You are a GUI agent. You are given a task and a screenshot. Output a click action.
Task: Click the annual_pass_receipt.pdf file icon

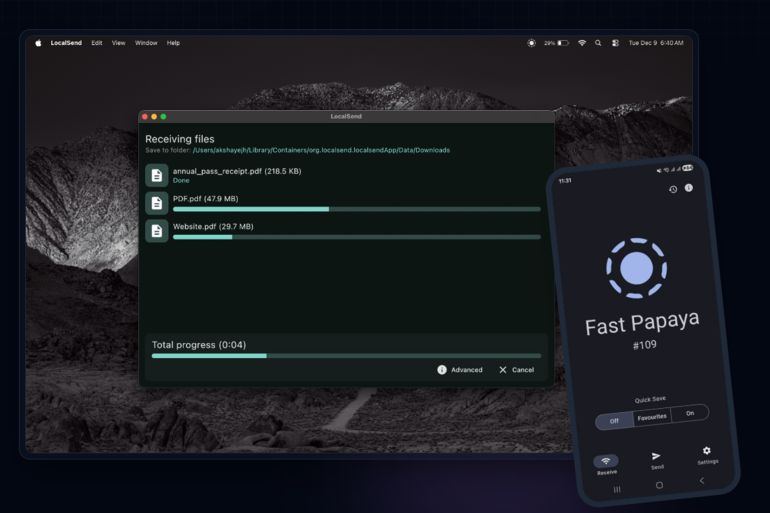click(x=156, y=175)
